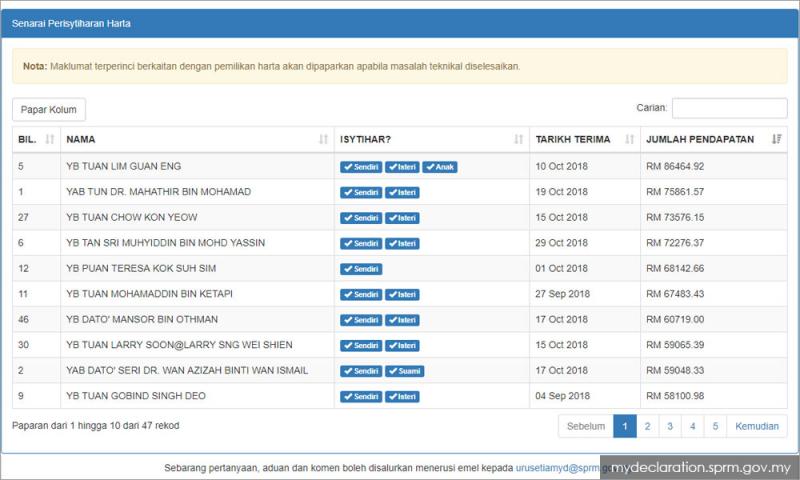Click Isteri badge for Chow Kon Yeow

click(402, 218)
